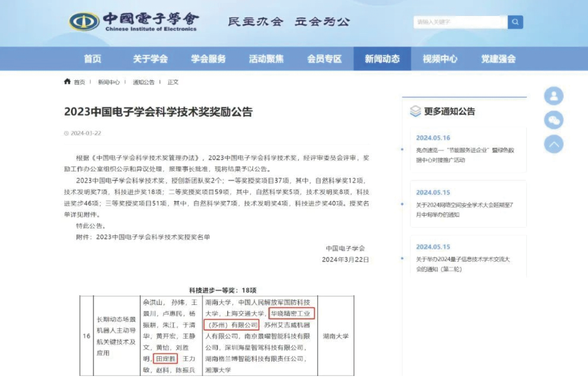Click the stacked-layers icon beside 更多通知公告
The width and height of the screenshot is (588, 381).
pyautogui.click(x=416, y=112)
